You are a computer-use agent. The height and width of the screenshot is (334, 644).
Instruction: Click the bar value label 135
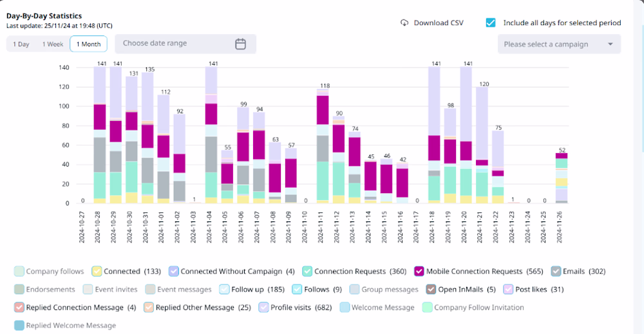[150, 70]
